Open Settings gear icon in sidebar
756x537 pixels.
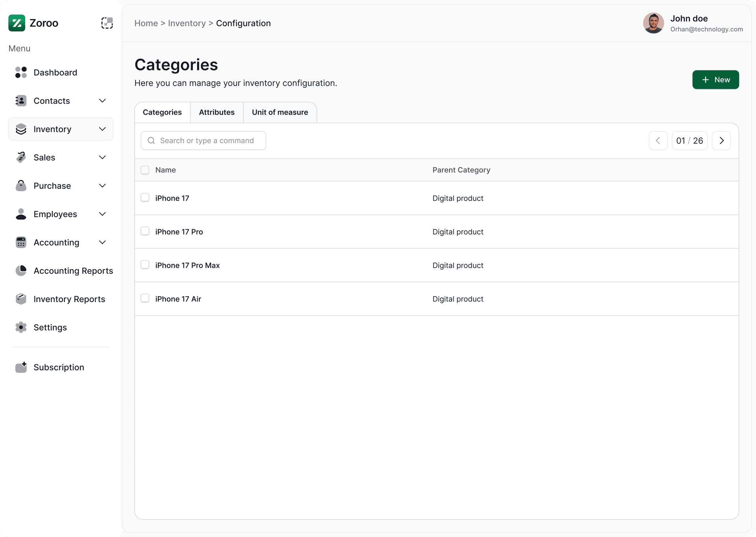[21, 327]
